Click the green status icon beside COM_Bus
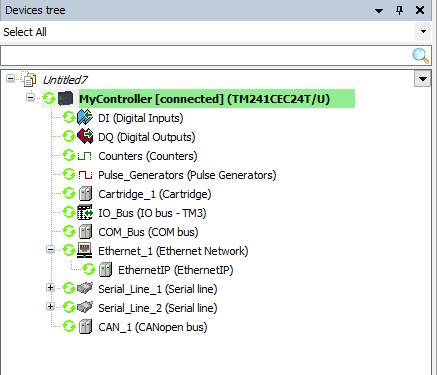Screen dimensions: 437x375 point(69,232)
